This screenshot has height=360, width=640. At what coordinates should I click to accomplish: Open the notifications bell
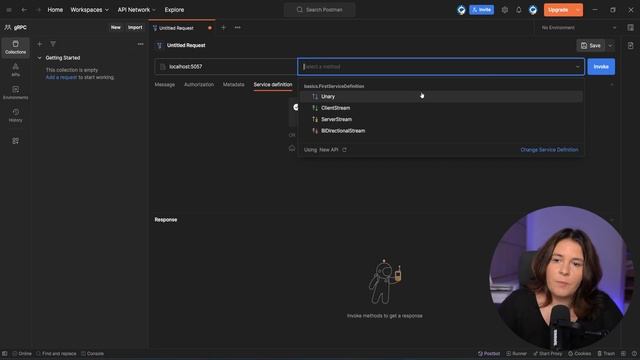click(x=518, y=10)
